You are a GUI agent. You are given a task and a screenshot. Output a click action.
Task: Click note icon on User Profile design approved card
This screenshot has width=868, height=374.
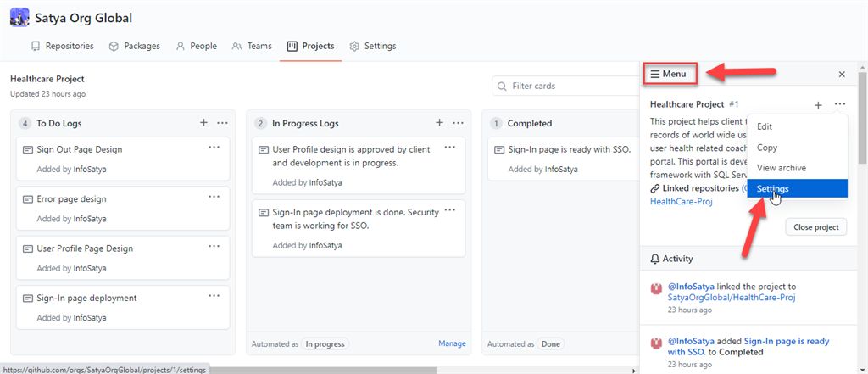(x=264, y=149)
